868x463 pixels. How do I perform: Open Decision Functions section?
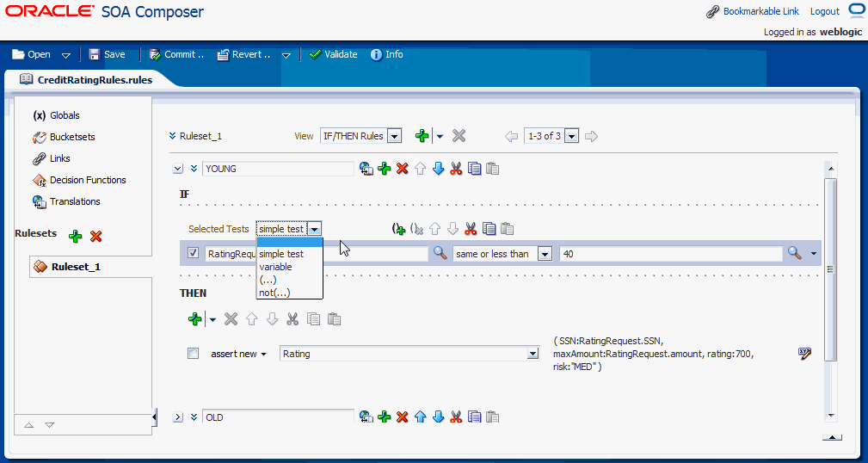(x=79, y=180)
